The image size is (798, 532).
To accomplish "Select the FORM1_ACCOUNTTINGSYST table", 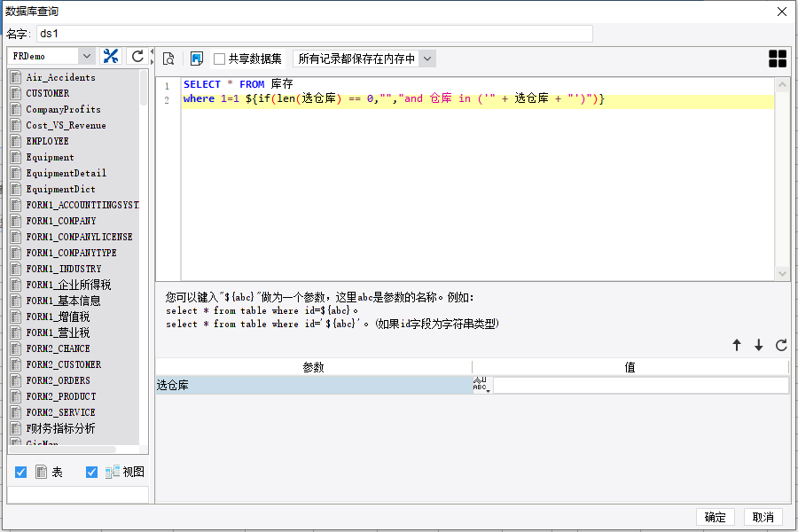I will [x=74, y=205].
